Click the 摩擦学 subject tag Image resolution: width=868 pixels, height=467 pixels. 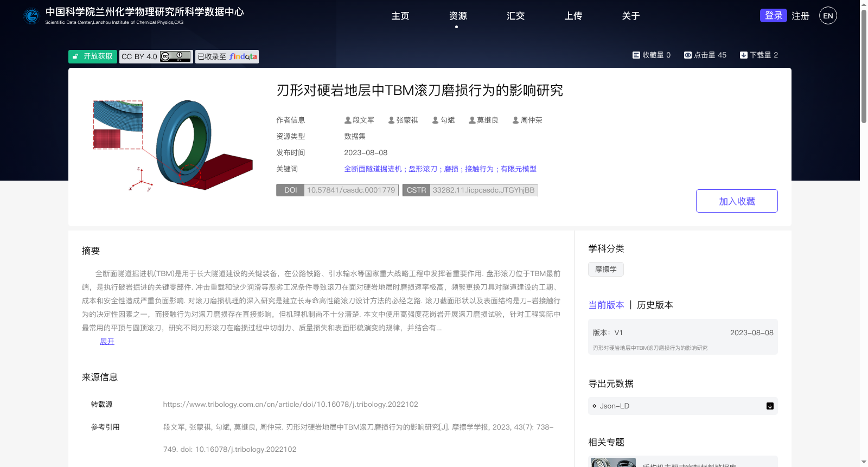(605, 269)
